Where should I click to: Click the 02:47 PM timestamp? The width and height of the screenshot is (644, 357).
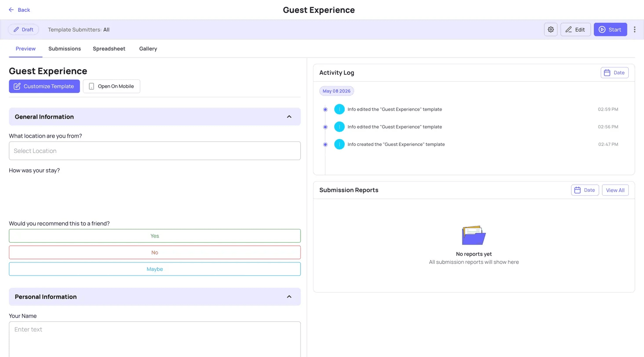pos(608,144)
